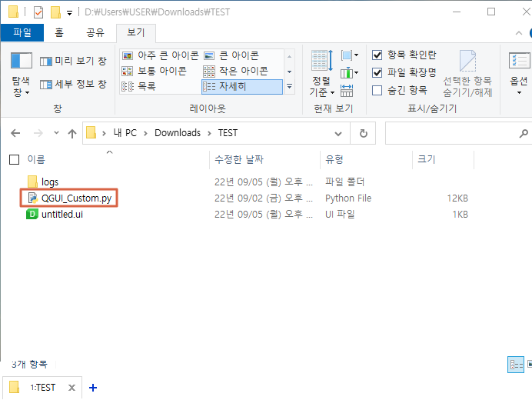Toggle the Details pane (세부 정보 창)
532x400 pixels.
point(73,84)
